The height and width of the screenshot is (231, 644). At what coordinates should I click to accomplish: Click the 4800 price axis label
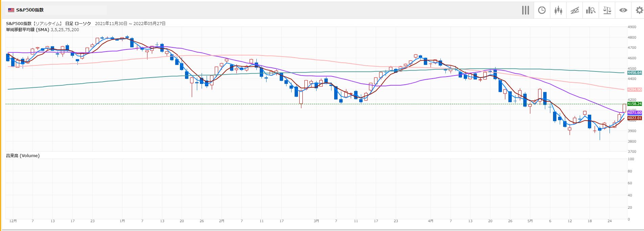pos(632,38)
